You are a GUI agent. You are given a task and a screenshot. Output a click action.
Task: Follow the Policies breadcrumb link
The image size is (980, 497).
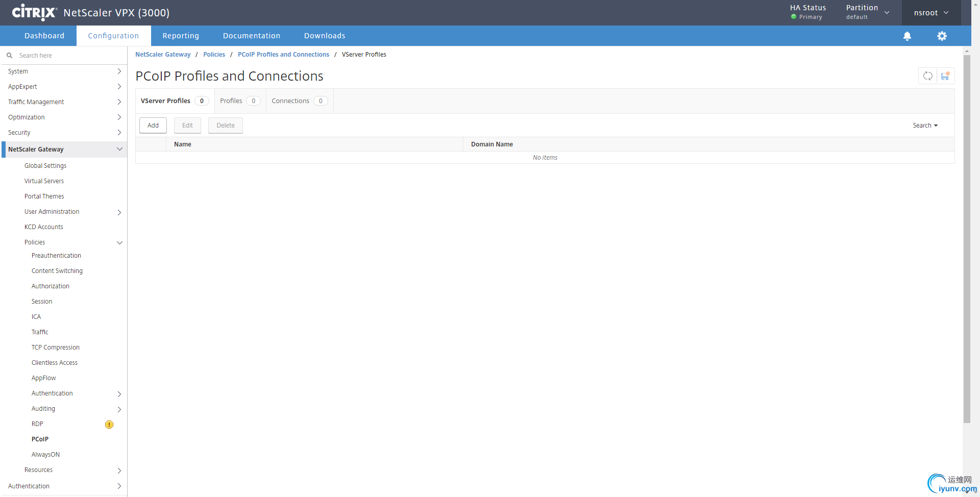(x=214, y=55)
